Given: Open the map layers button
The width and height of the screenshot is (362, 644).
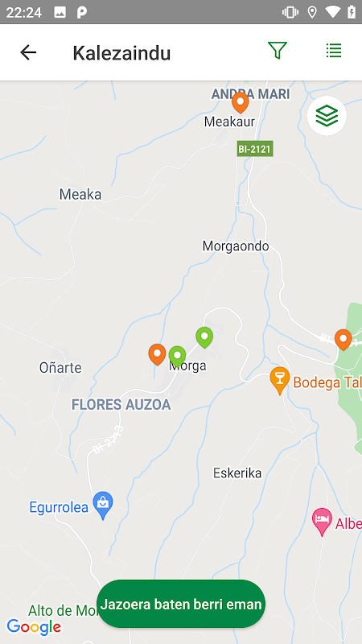Looking at the screenshot, I should [x=327, y=116].
